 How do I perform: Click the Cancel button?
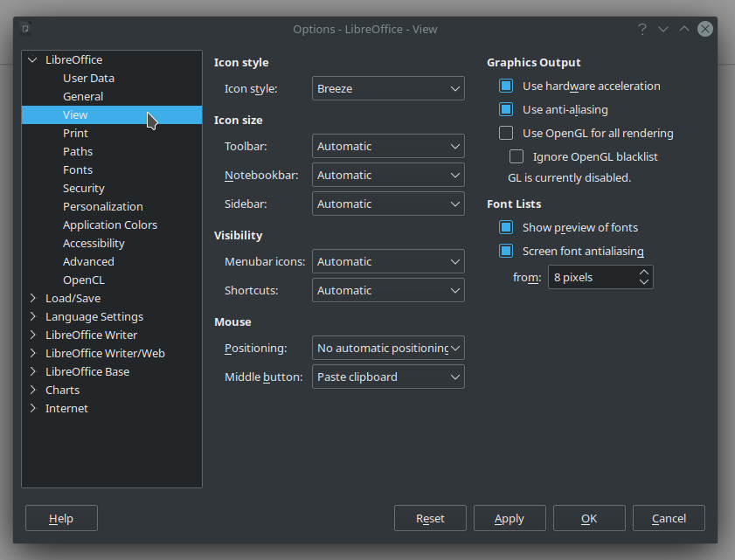click(x=669, y=518)
